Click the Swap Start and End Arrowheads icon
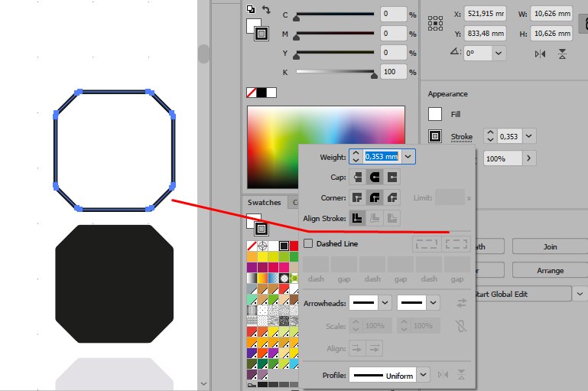Viewport: 588px width, 391px height. [x=462, y=303]
